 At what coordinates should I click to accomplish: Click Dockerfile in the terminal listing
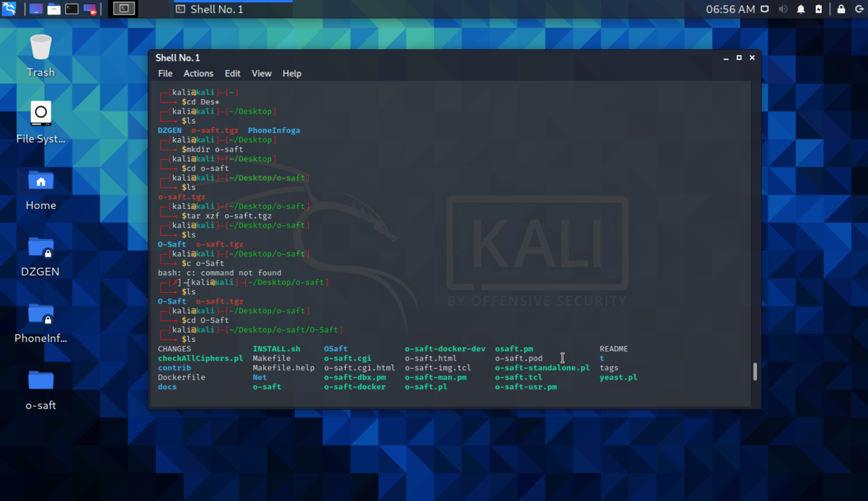tap(182, 377)
